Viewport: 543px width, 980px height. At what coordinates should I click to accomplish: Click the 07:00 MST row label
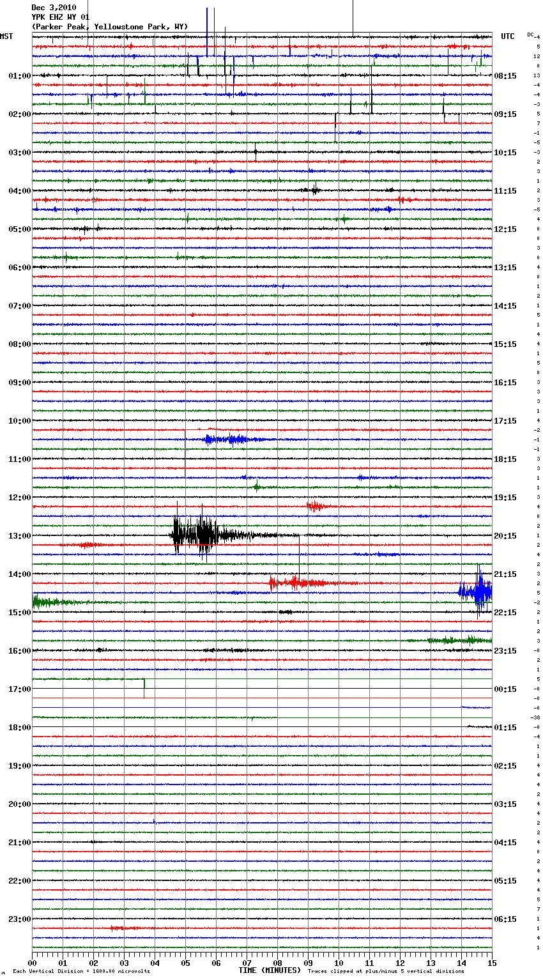(20, 306)
